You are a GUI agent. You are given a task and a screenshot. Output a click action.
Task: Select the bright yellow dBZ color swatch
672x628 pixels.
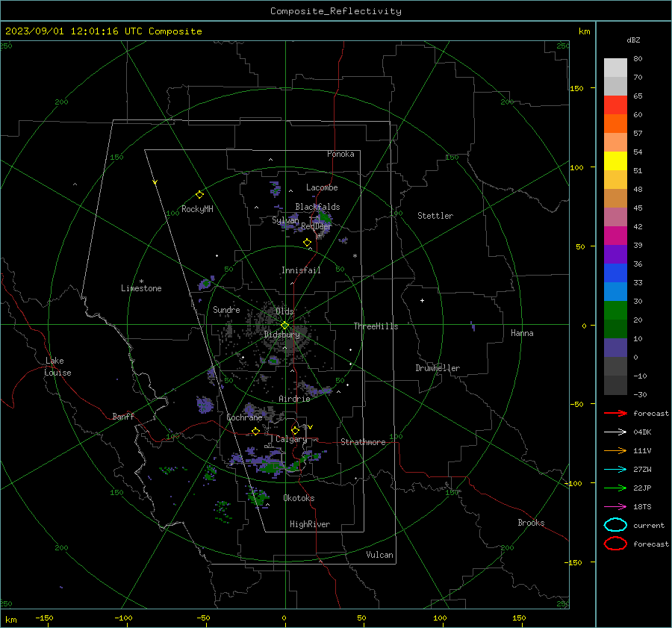615,161
